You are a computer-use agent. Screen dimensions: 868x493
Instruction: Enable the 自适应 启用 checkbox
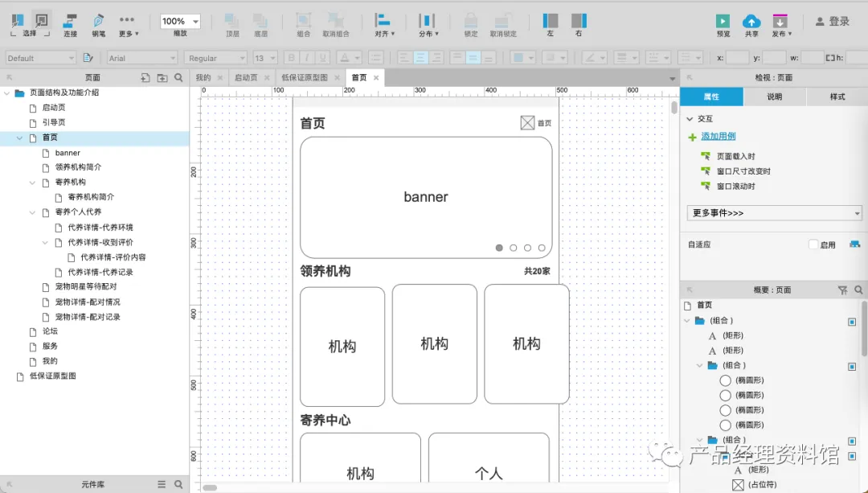pos(813,244)
